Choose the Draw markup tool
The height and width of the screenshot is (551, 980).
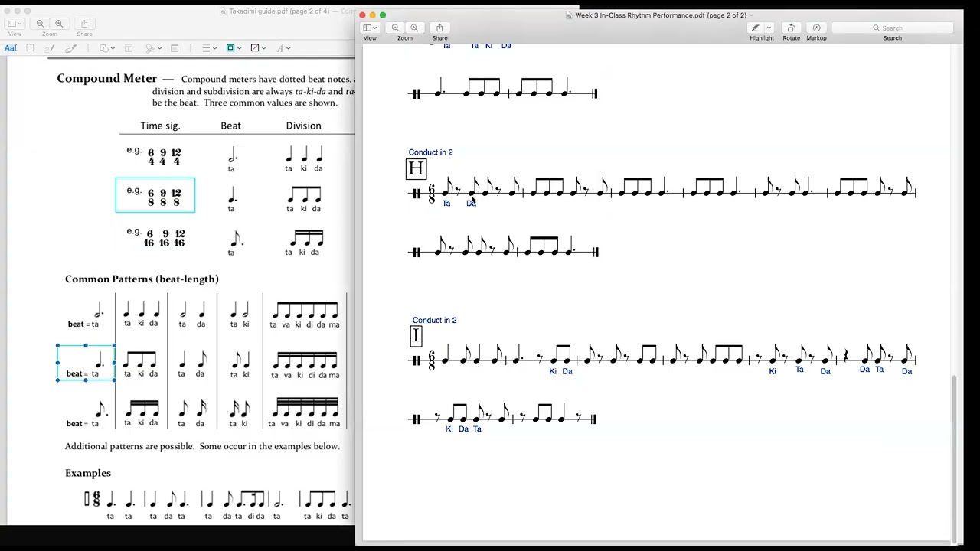point(70,48)
